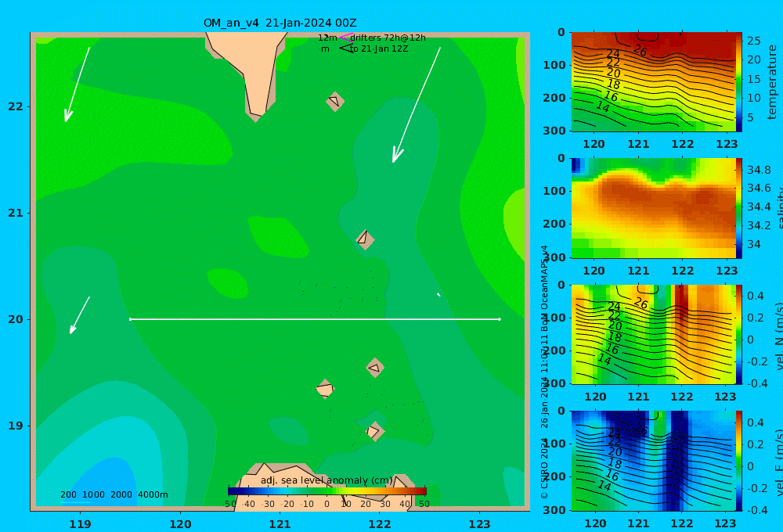Image resolution: width=783 pixels, height=532 pixels.
Task: Click the "200" bathymetry depth legend entry
Action: pyautogui.click(x=68, y=494)
